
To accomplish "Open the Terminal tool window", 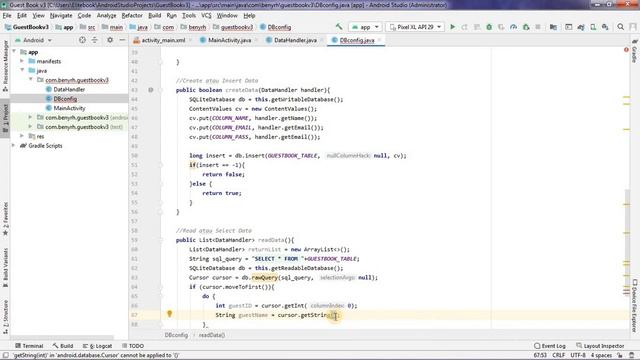I will pyautogui.click(x=29, y=346).
